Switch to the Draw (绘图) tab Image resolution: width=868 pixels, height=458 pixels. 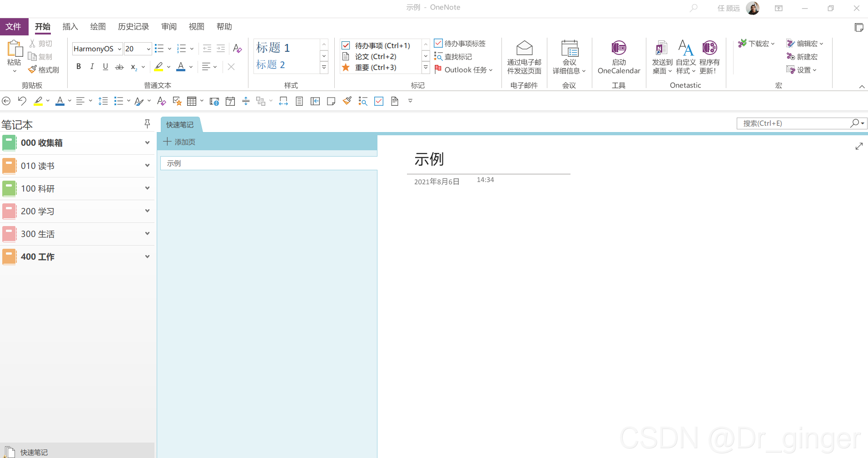(98, 27)
